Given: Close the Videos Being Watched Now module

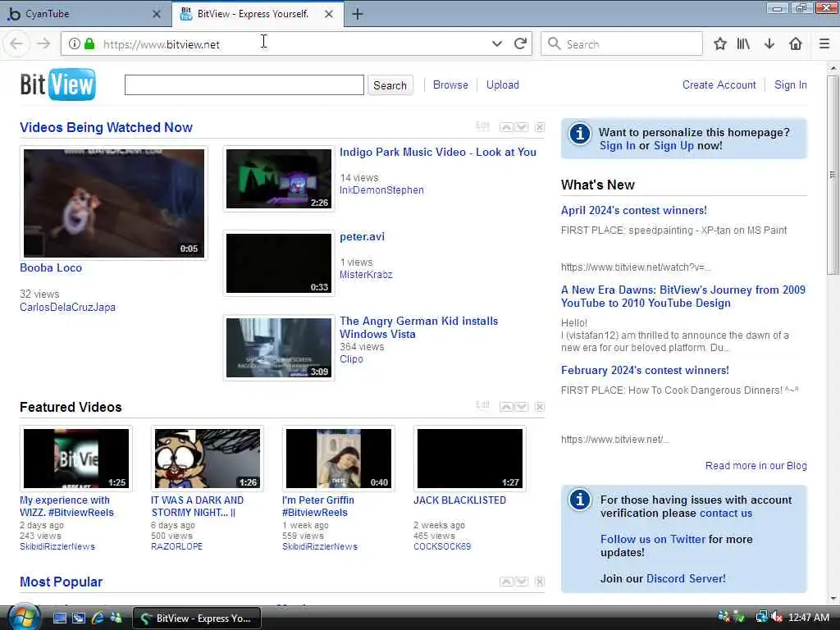Looking at the screenshot, I should [x=540, y=127].
